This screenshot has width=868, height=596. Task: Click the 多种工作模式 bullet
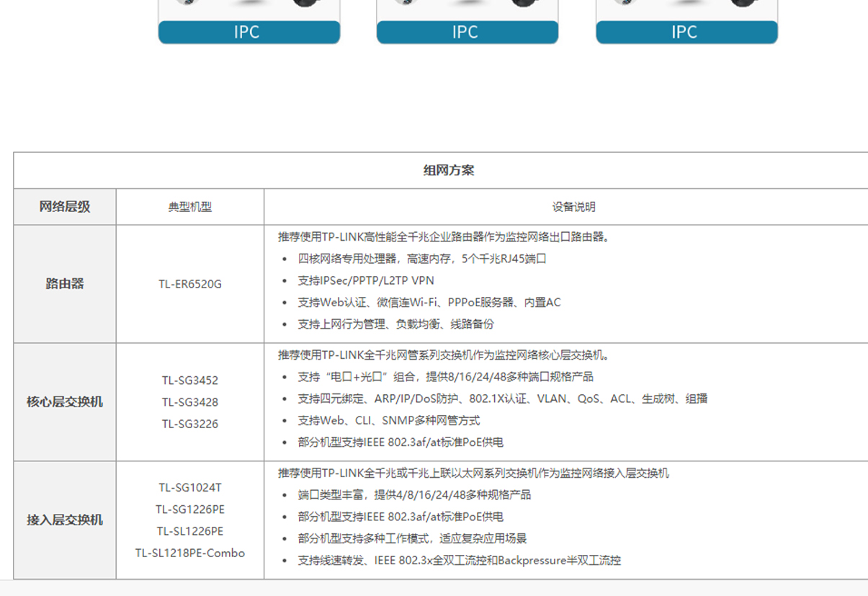[412, 538]
